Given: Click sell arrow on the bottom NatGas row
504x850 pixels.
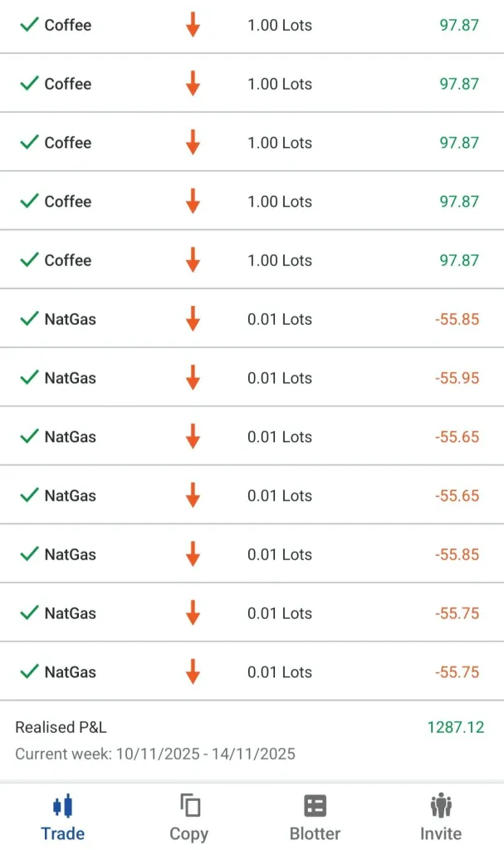Looking at the screenshot, I should point(193,672).
